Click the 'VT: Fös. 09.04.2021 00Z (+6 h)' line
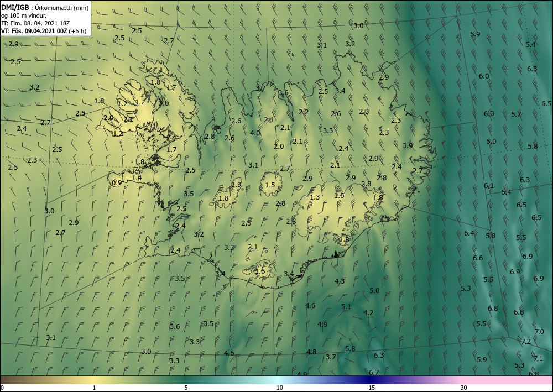 [44, 31]
